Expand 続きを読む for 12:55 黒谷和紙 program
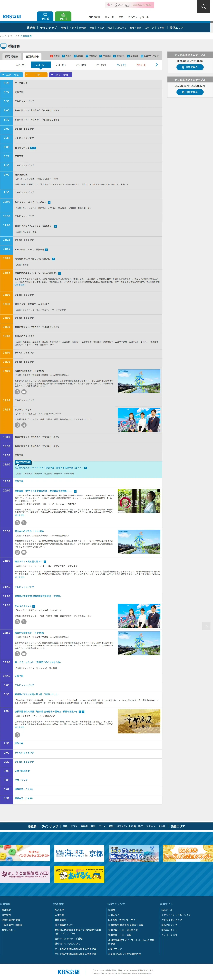 click(x=19, y=285)
